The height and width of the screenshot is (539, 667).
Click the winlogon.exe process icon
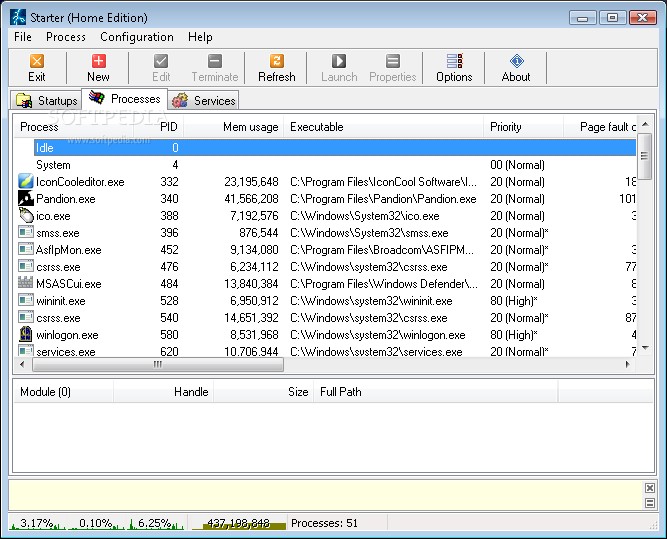(26, 334)
